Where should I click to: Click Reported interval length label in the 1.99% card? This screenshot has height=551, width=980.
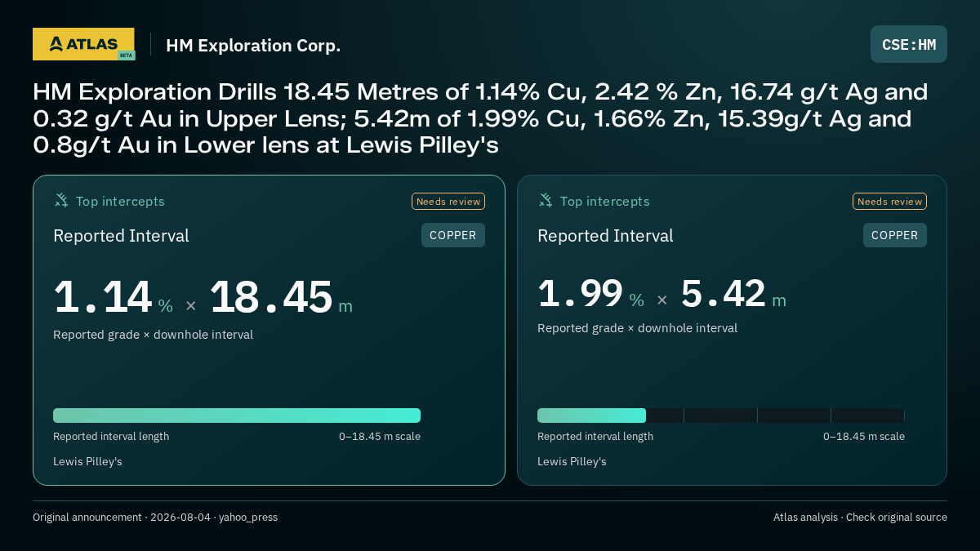(595, 437)
